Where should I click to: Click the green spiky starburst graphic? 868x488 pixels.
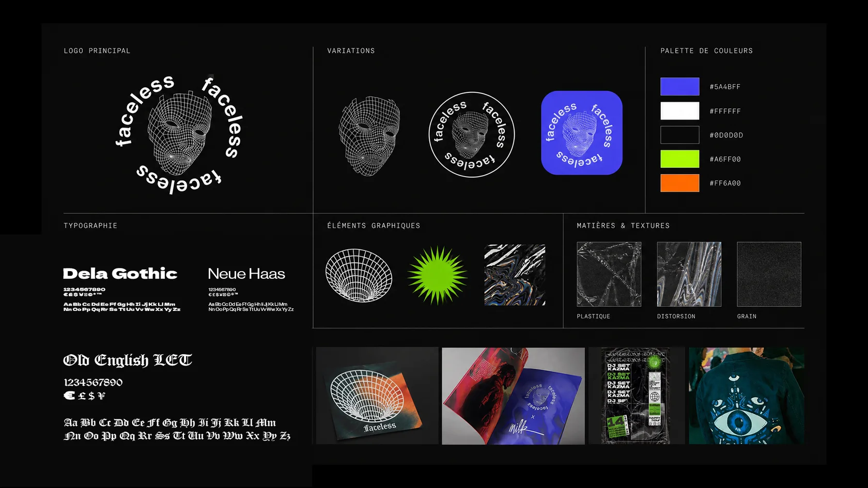point(437,275)
